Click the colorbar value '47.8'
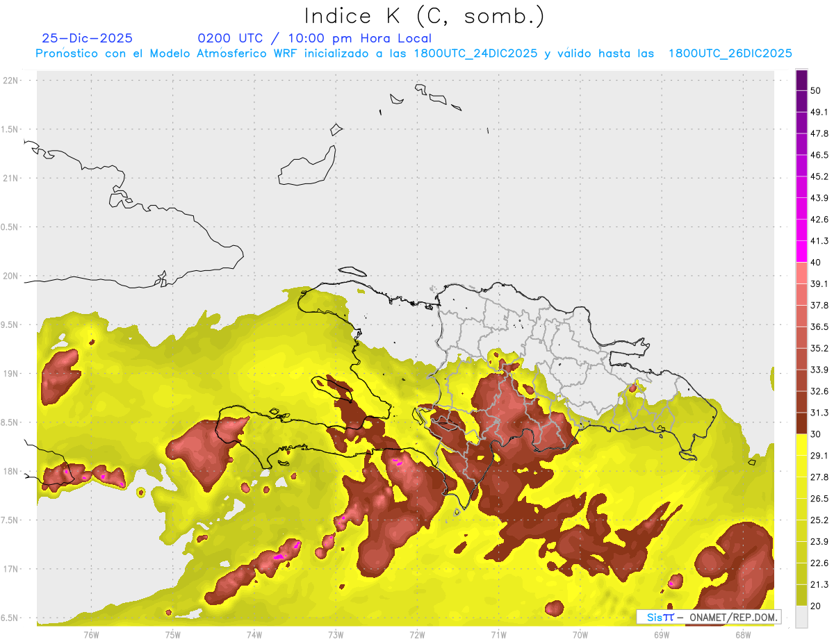The height and width of the screenshot is (644, 834). click(x=819, y=133)
